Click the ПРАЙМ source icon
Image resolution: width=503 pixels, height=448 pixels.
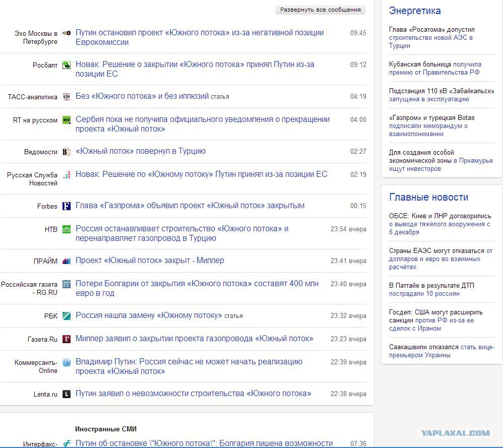pos(67,261)
